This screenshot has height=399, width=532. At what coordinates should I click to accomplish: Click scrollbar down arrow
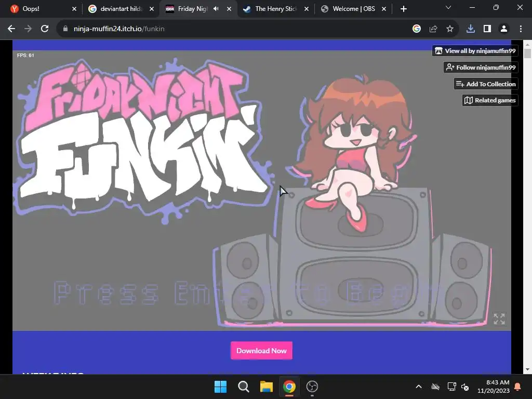coord(527,369)
